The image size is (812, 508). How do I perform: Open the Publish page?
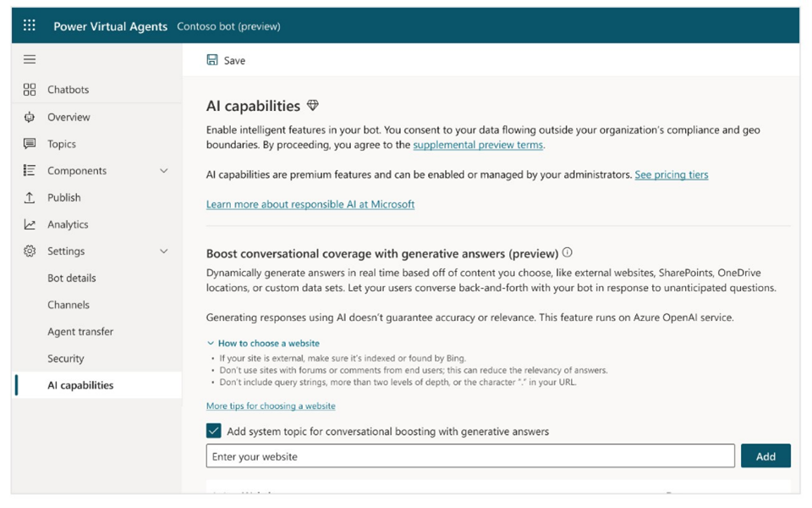[x=63, y=197]
